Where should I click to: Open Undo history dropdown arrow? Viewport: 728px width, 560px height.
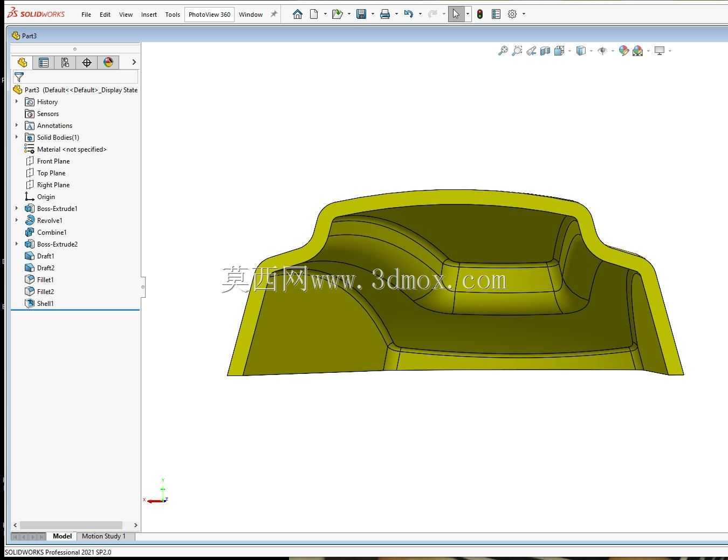(x=420, y=14)
